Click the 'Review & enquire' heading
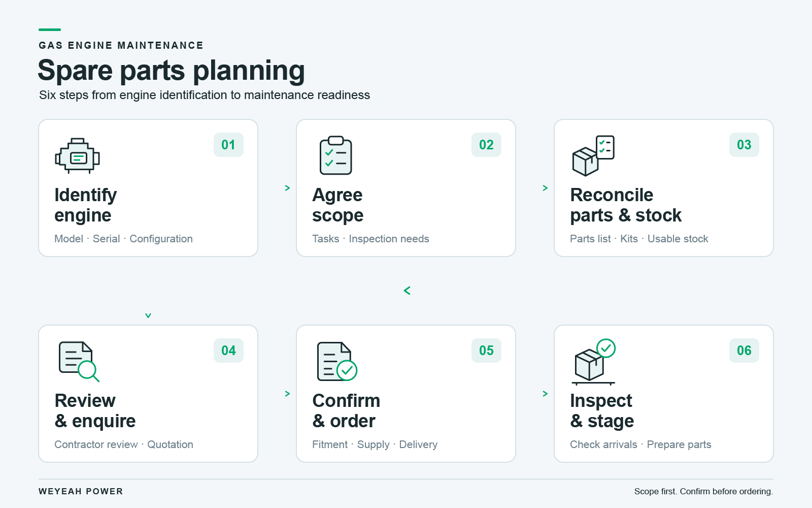 [95, 411]
